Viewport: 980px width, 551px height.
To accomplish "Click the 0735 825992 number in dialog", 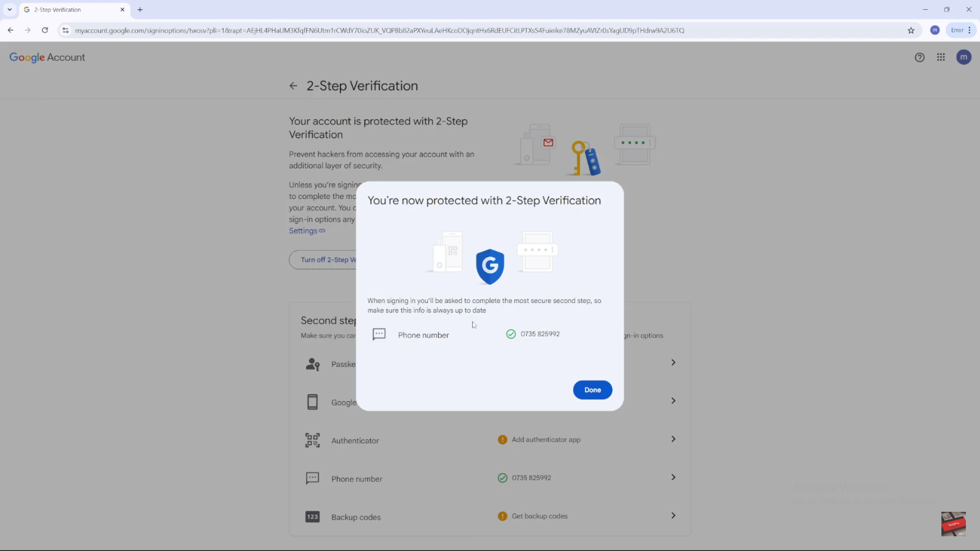I will 540,334.
